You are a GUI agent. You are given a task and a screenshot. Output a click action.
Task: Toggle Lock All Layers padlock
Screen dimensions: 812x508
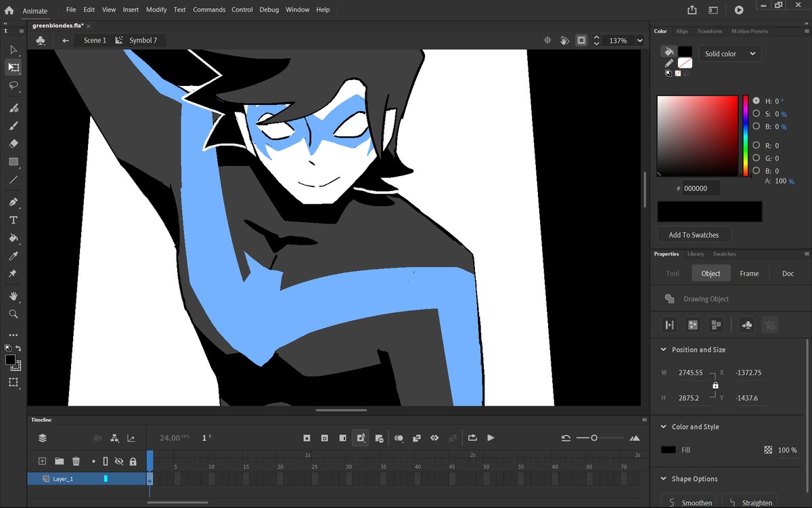tap(133, 461)
